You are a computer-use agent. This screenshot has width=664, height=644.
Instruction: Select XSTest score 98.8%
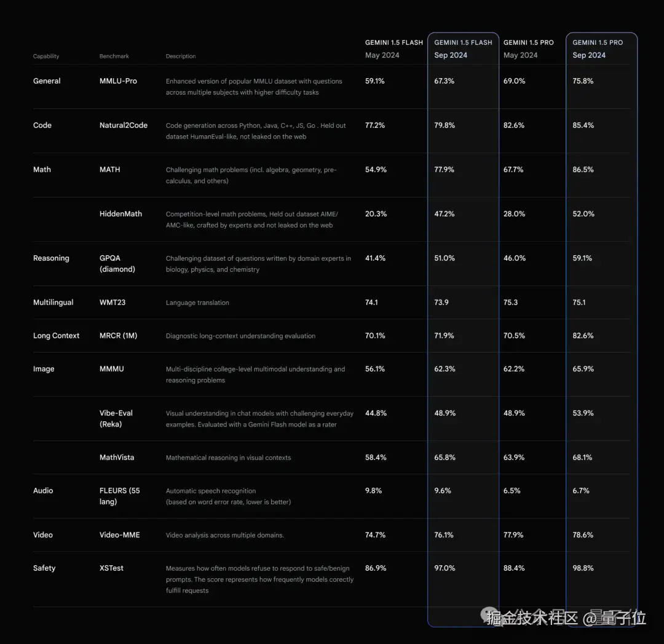(583, 568)
